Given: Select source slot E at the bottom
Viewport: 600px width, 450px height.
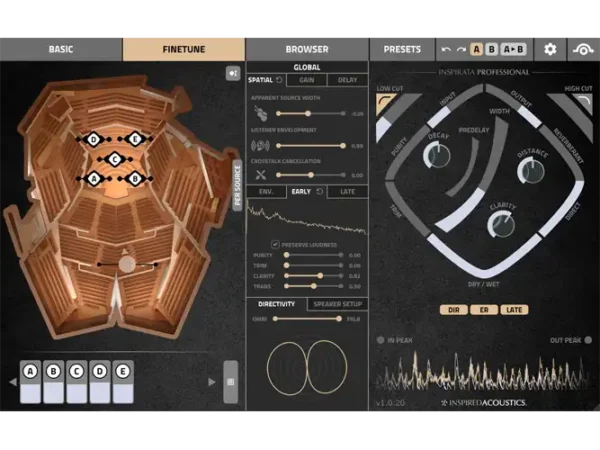Looking at the screenshot, I should (x=123, y=382).
